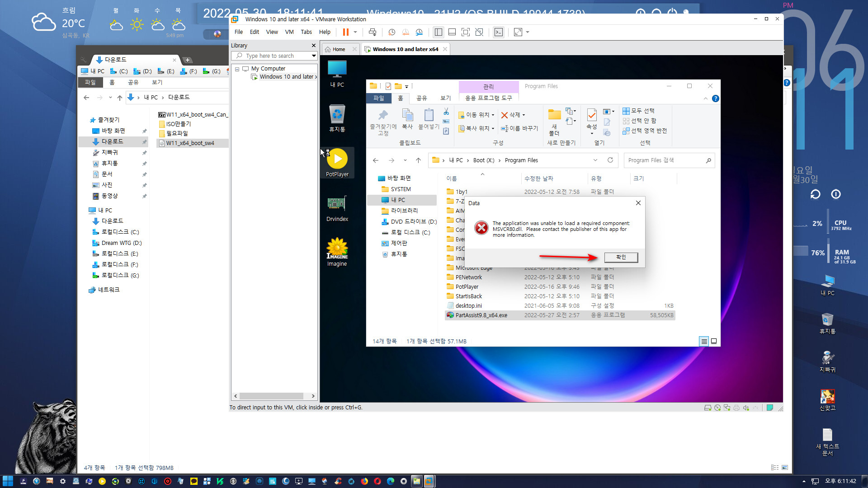Click refresh icon beside Program Files address
Screen dimensions: 868x488
pos(610,160)
